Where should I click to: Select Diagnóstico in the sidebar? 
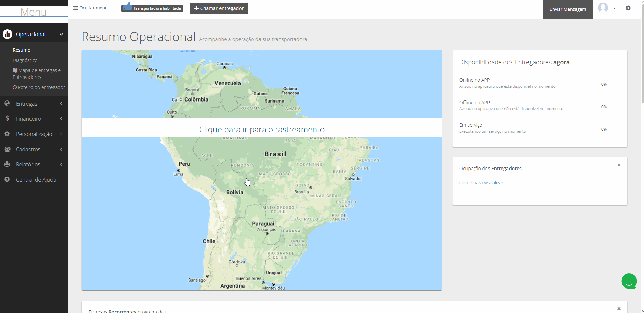click(25, 60)
